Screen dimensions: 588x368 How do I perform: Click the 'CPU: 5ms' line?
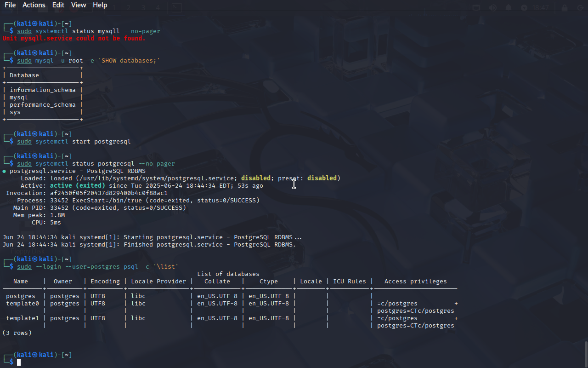[46, 222]
